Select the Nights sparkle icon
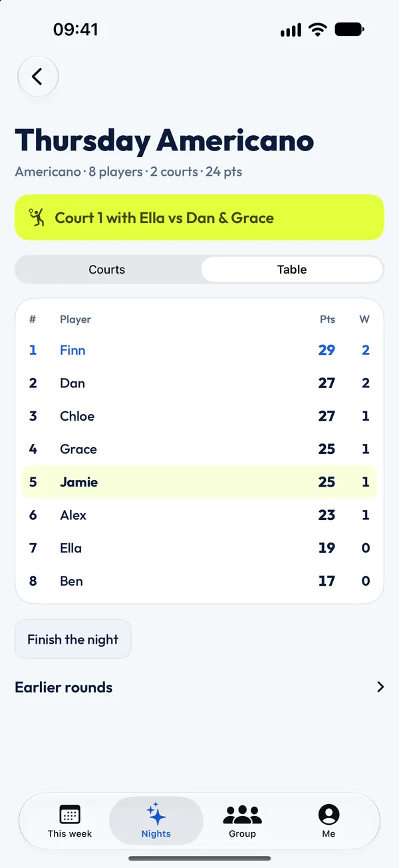This screenshot has height=868, width=399. click(x=156, y=813)
